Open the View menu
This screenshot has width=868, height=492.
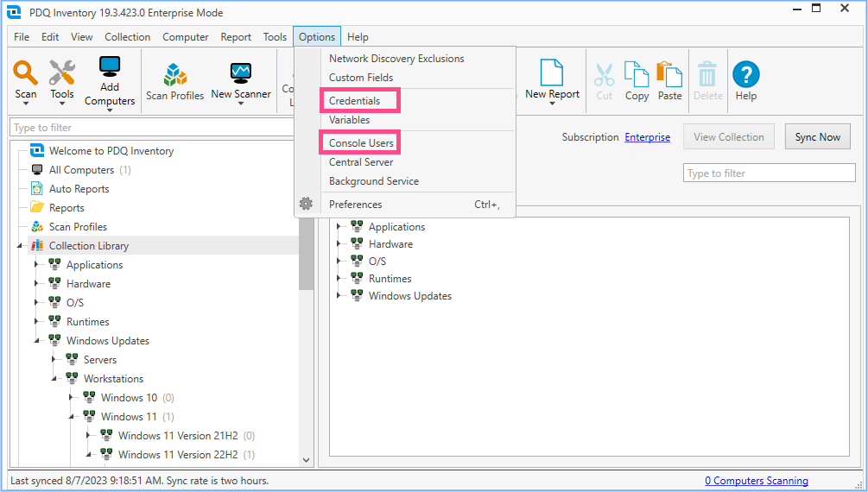click(x=81, y=36)
